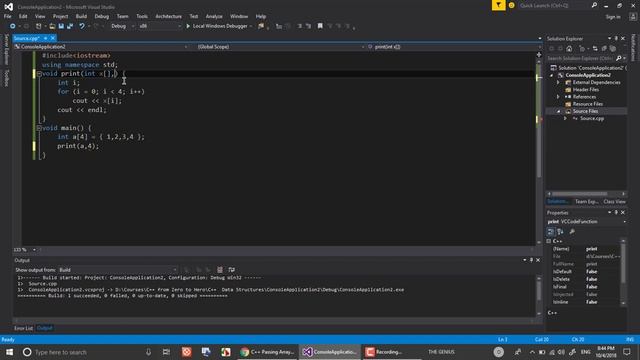The image size is (640, 360).
Task: Open the print(int x[]) member dropdown
Action: click(454, 47)
